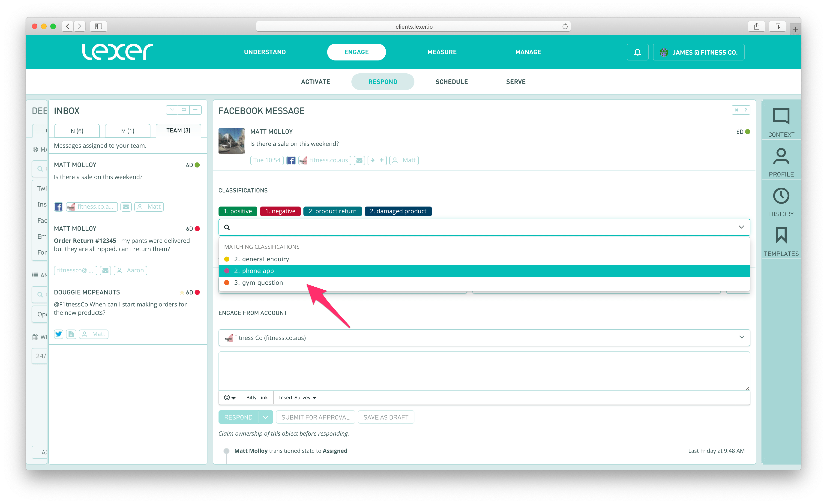The height and width of the screenshot is (504, 827).
Task: Click the forward arrow icon on message
Action: tap(372, 160)
